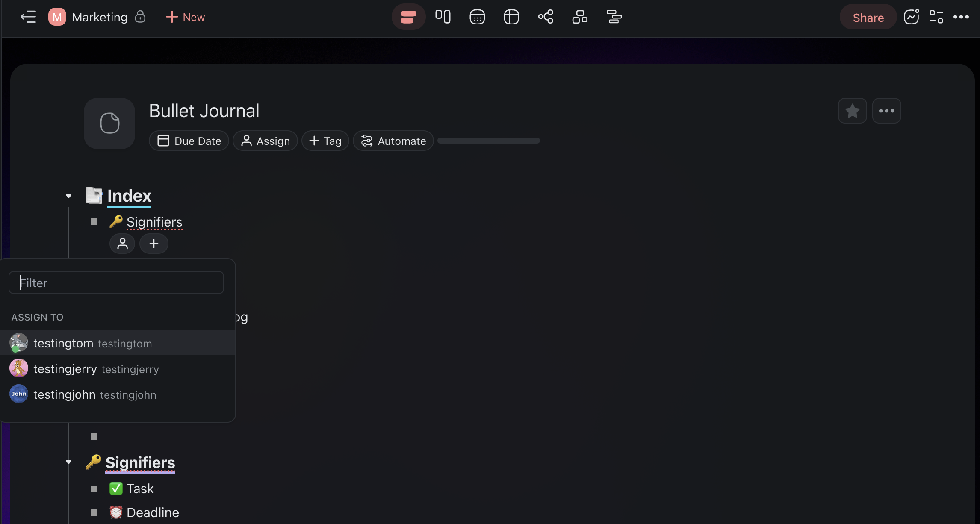The image size is (980, 524).
Task: Open the activity chart icon near Share
Action: coord(911,17)
